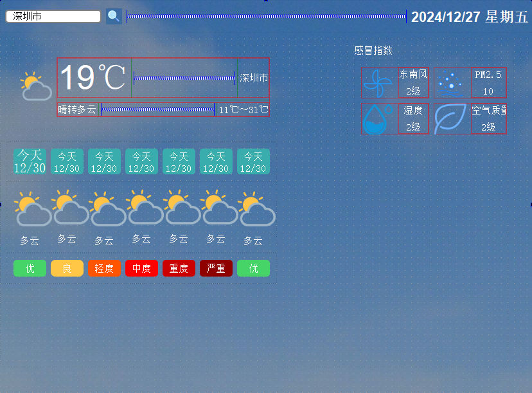
Task: Select the 2级 value under 东南风
Action: [413, 91]
